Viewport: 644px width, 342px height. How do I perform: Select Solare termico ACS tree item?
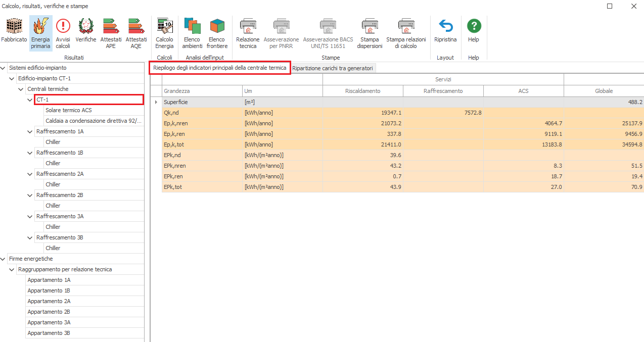68,110
